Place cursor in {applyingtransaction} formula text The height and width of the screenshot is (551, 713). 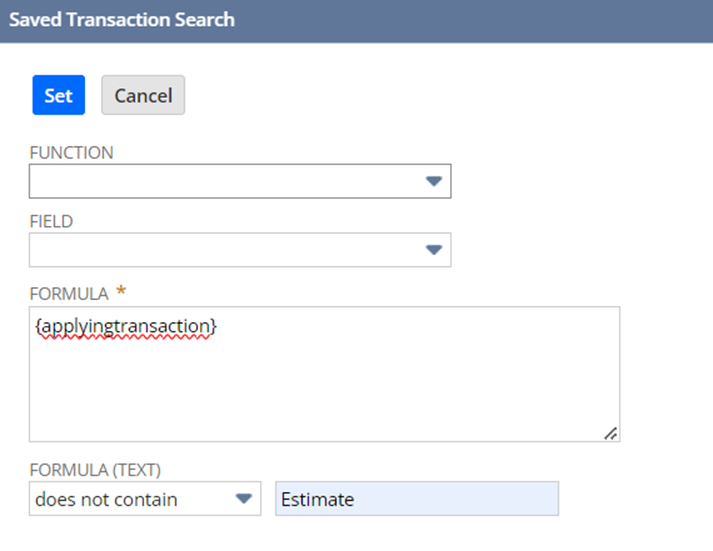tap(125, 326)
